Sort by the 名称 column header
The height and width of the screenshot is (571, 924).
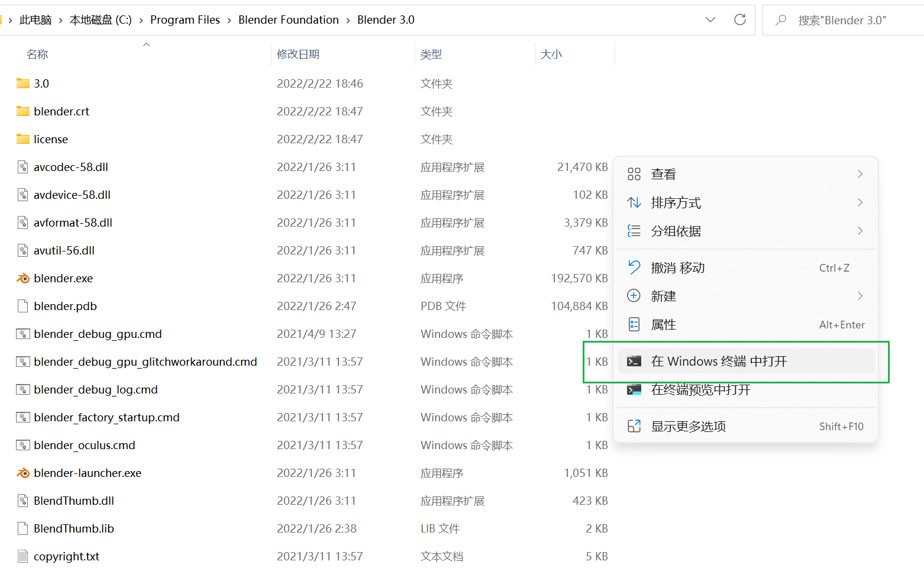pos(37,54)
